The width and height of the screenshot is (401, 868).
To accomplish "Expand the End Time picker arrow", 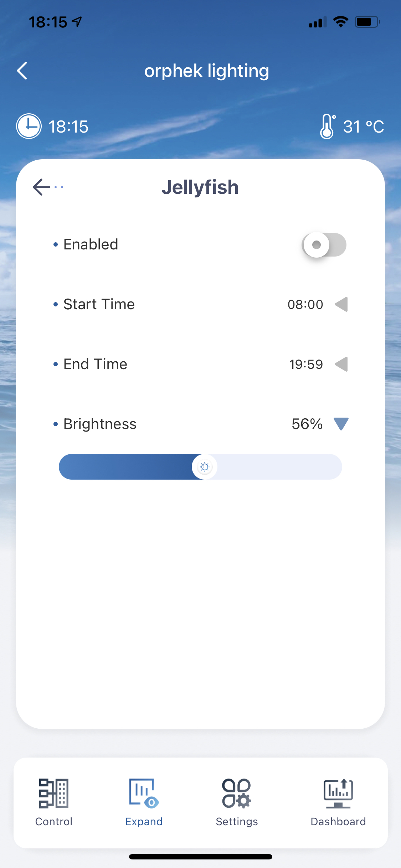I will pyautogui.click(x=341, y=364).
